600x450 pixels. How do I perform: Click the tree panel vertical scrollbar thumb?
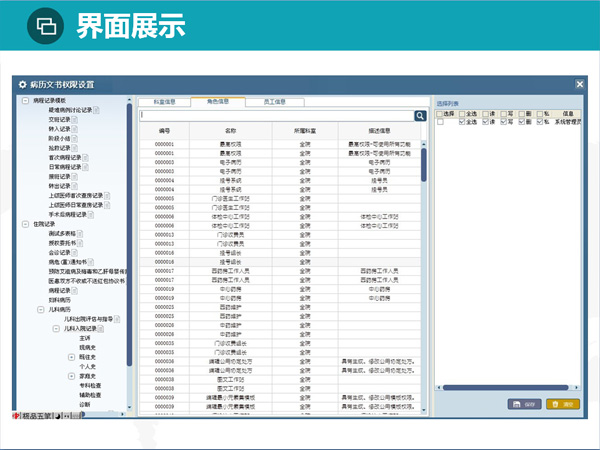129,234
